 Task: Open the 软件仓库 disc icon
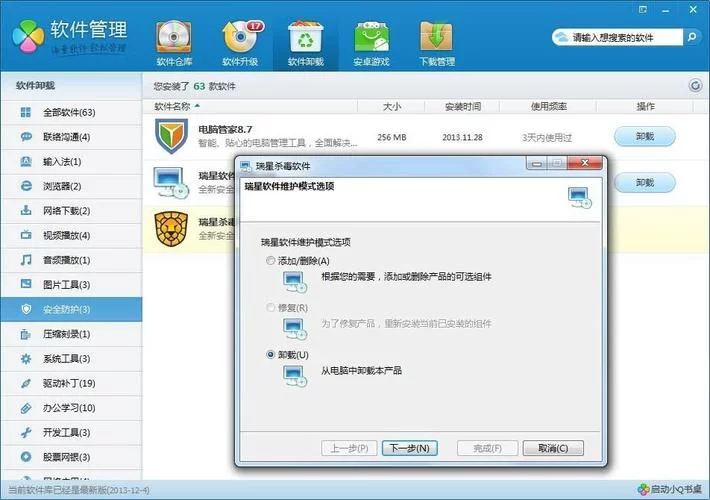(174, 44)
